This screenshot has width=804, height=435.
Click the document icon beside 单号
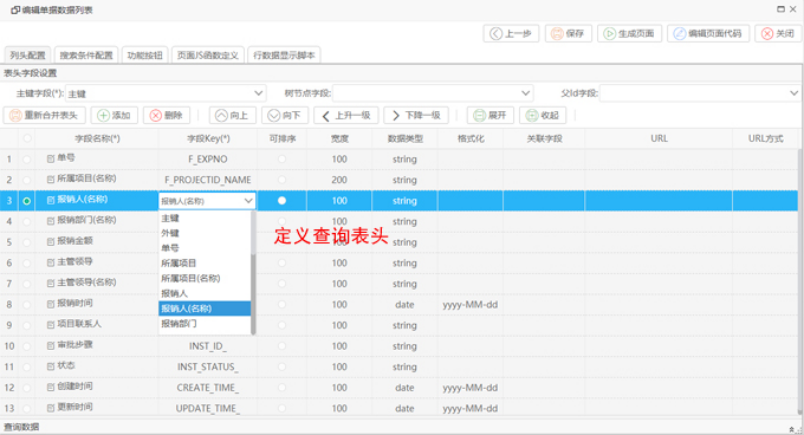[51, 159]
